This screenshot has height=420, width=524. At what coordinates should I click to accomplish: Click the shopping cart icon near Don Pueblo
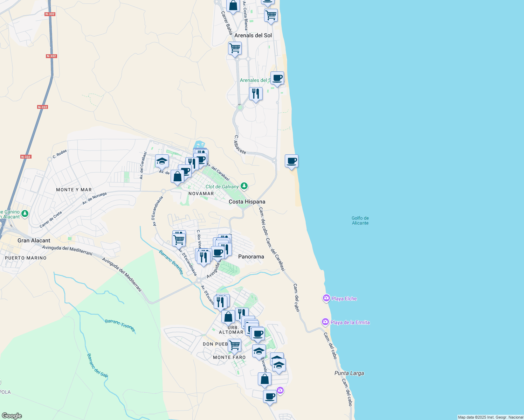tap(235, 345)
